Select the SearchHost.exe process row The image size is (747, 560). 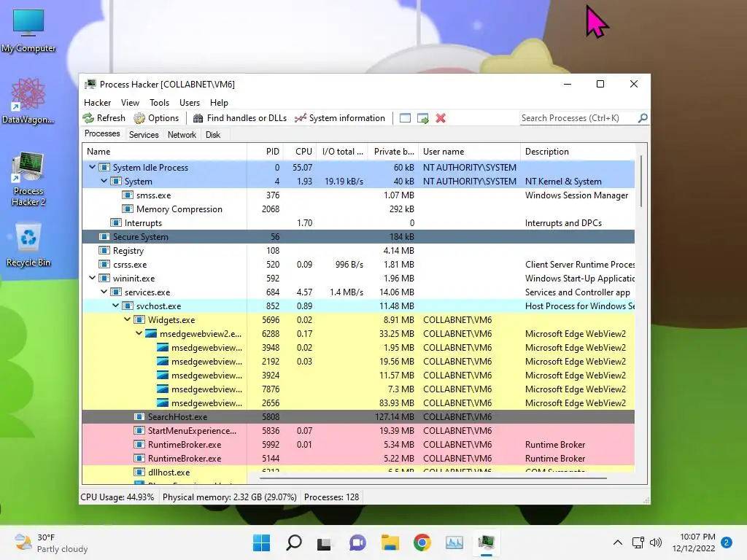358,416
